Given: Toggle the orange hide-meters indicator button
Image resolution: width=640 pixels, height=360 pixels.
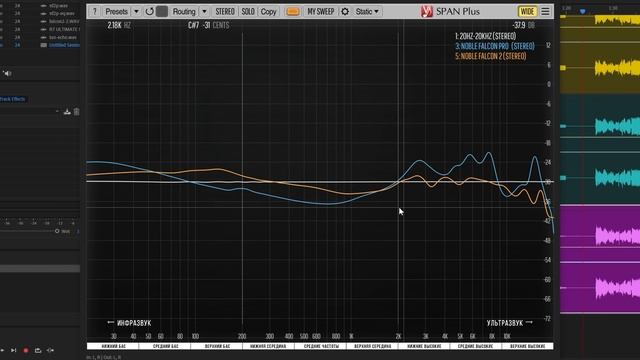Looking at the screenshot, I should (x=292, y=11).
